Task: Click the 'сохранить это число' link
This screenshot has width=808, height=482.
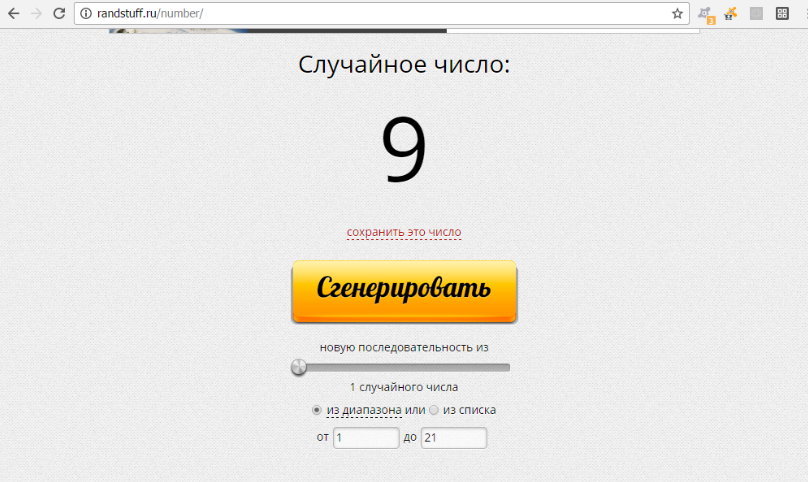Action: (404, 232)
